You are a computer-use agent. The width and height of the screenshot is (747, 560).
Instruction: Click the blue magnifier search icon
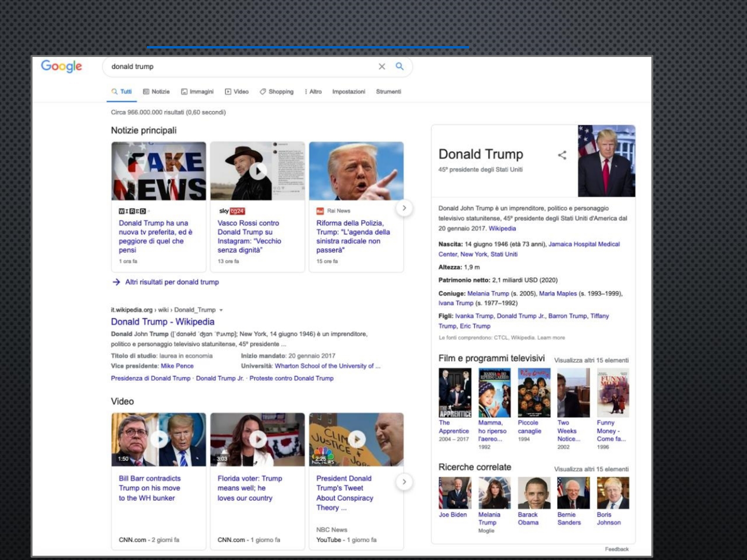[x=399, y=66]
